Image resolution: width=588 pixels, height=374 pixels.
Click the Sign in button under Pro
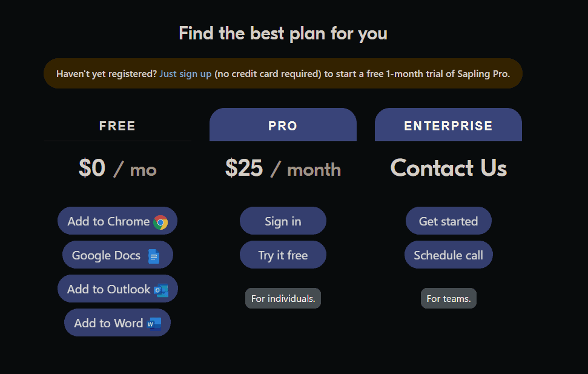click(x=283, y=221)
